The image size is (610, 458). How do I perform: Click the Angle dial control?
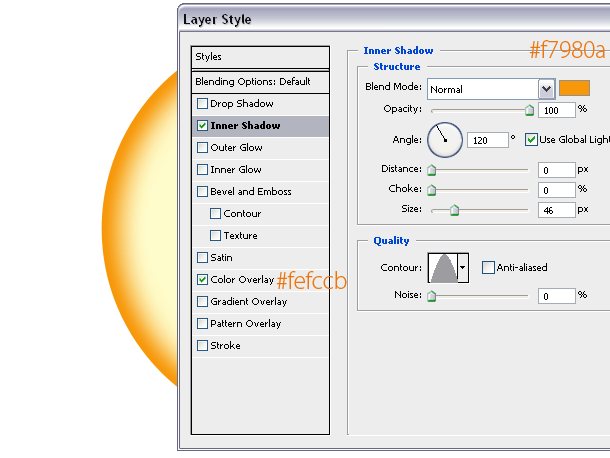point(445,140)
